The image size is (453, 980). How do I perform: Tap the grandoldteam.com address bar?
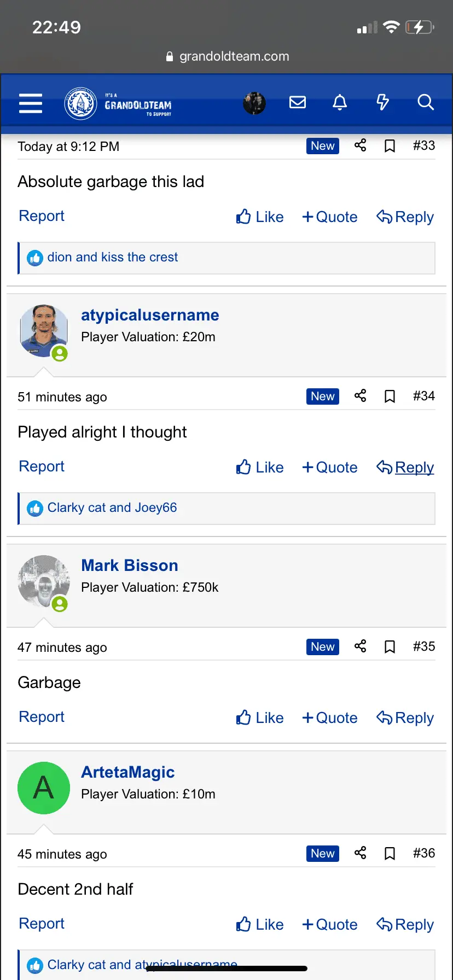coord(228,56)
